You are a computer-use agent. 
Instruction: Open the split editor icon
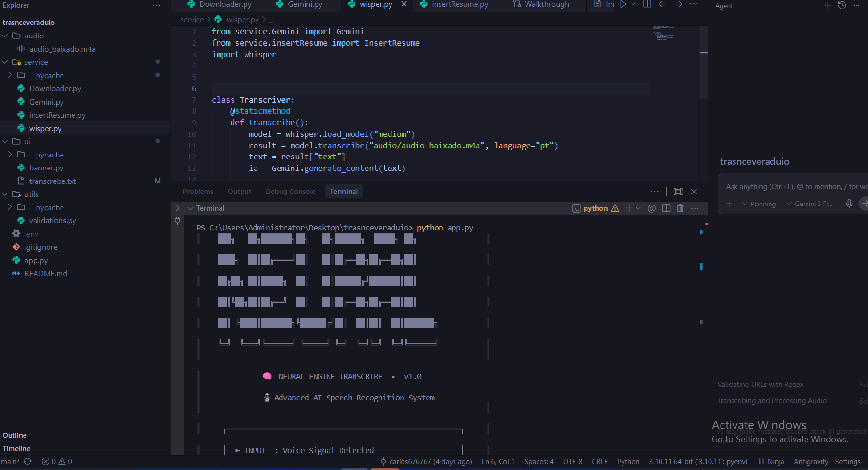pos(647,4)
